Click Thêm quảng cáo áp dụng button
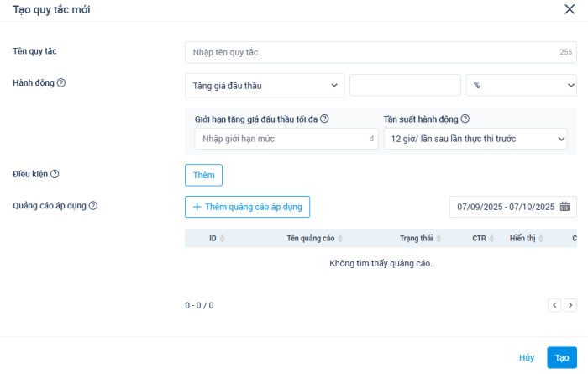 coord(248,207)
